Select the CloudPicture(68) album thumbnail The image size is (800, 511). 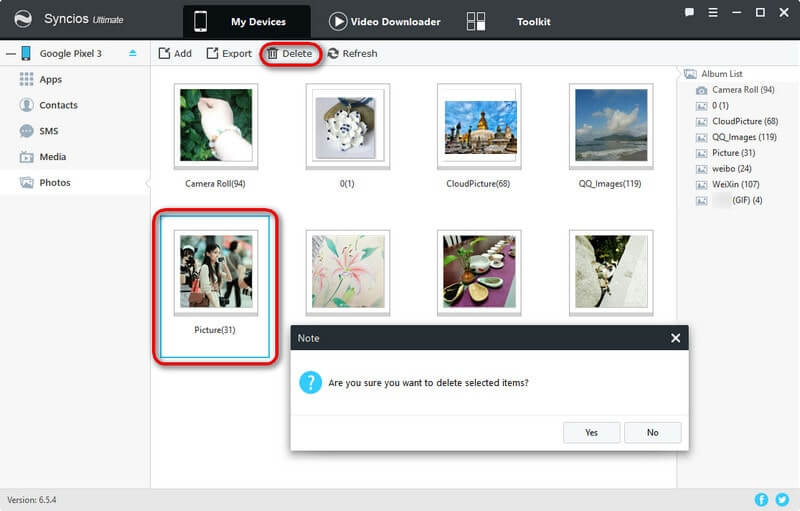[479, 125]
